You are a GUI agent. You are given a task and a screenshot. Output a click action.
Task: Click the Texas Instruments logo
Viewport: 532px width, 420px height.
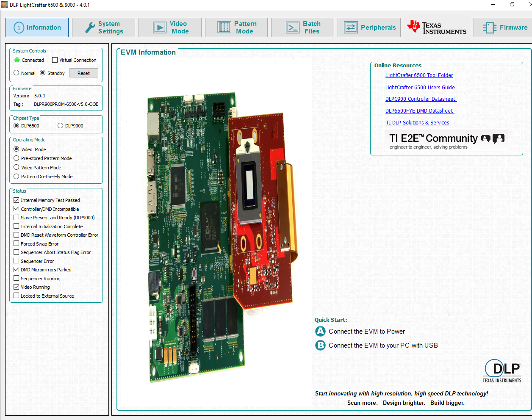click(437, 28)
